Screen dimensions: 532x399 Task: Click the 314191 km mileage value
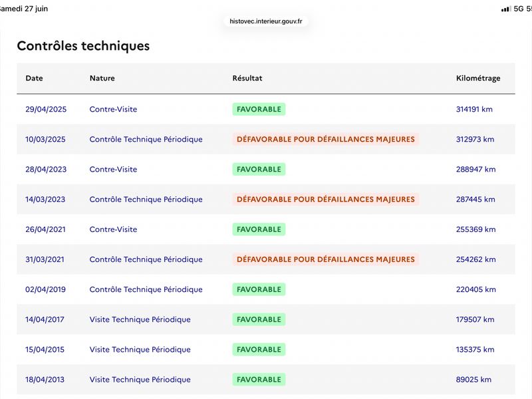coord(474,109)
